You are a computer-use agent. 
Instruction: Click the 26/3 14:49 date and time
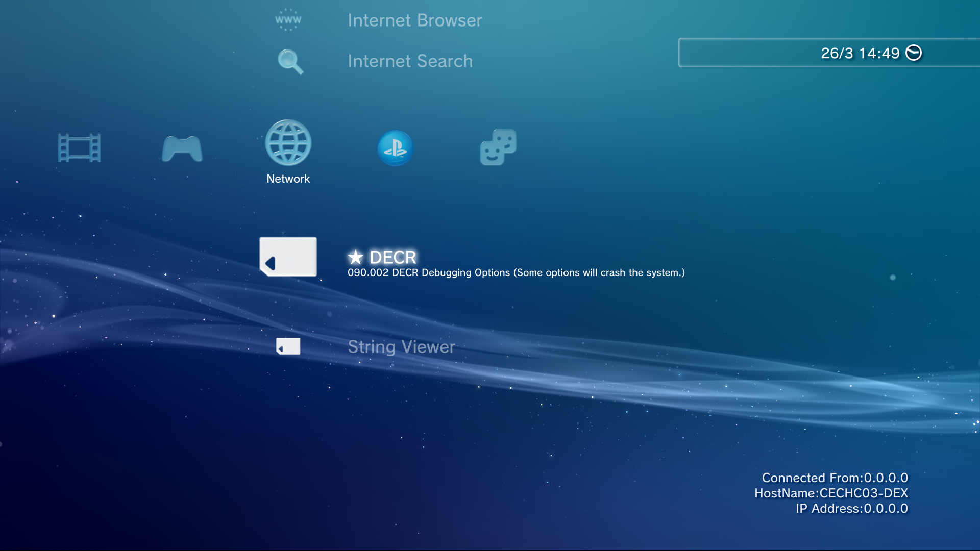[860, 53]
